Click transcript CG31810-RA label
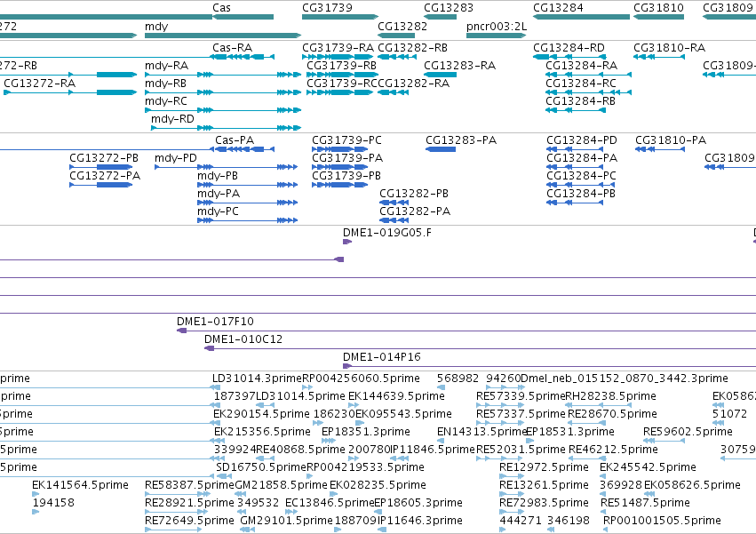The width and height of the screenshot is (756, 534). (669, 48)
